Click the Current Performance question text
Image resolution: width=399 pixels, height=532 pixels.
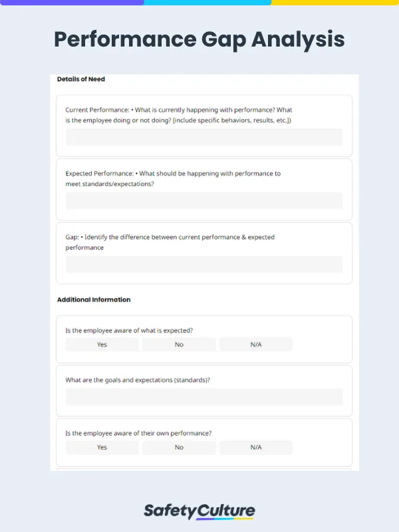(178, 115)
